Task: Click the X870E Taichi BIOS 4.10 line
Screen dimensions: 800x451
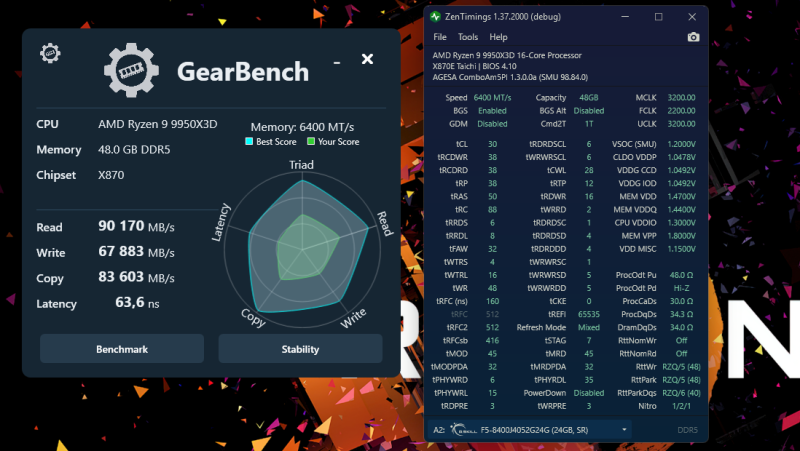Action: (x=474, y=66)
